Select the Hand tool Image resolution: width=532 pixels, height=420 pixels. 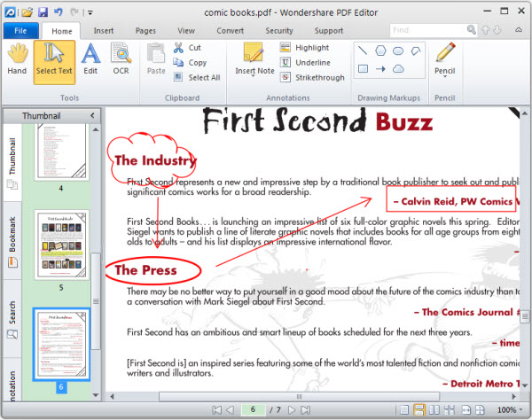(x=17, y=59)
